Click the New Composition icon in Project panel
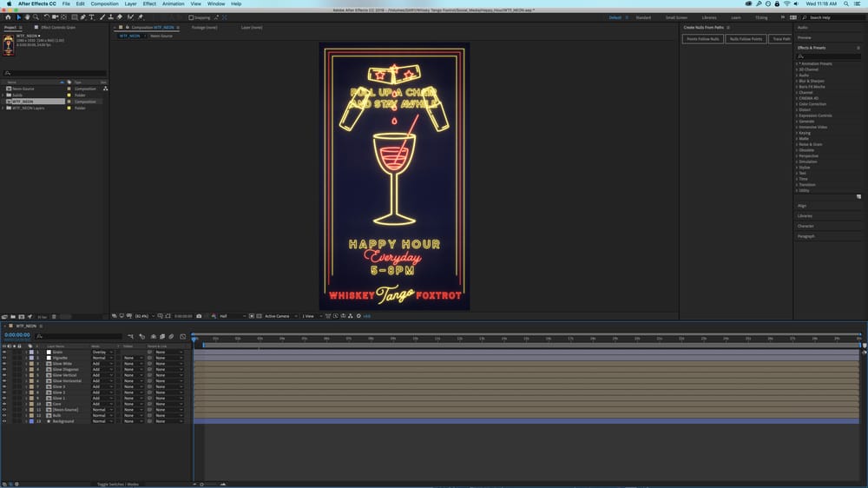This screenshot has width=868, height=488. (21, 317)
